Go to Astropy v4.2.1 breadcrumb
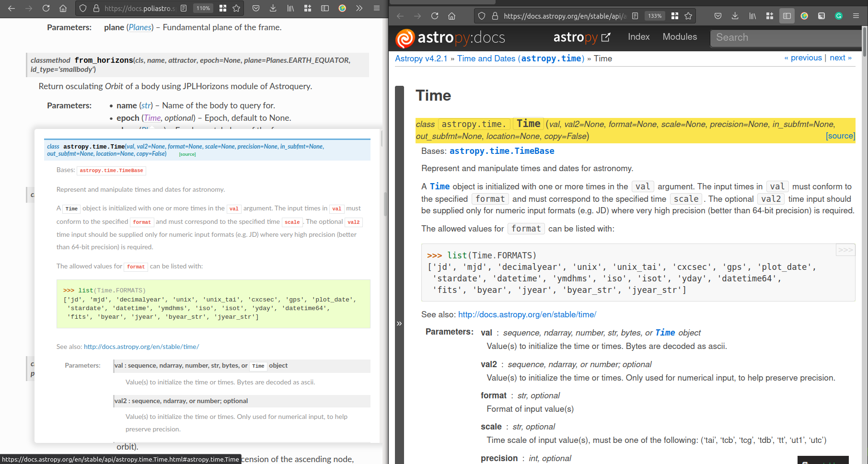This screenshot has width=868, height=464. click(x=421, y=58)
